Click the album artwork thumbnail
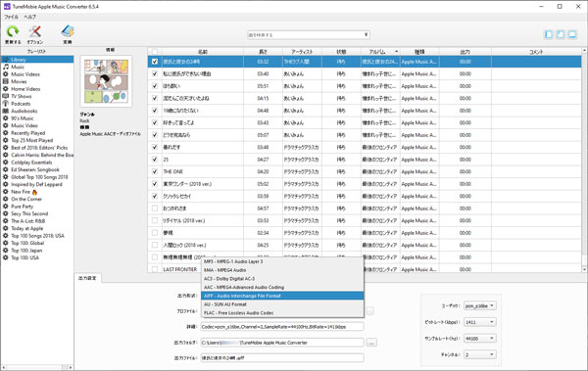588x371 pixels. pyautogui.click(x=106, y=81)
